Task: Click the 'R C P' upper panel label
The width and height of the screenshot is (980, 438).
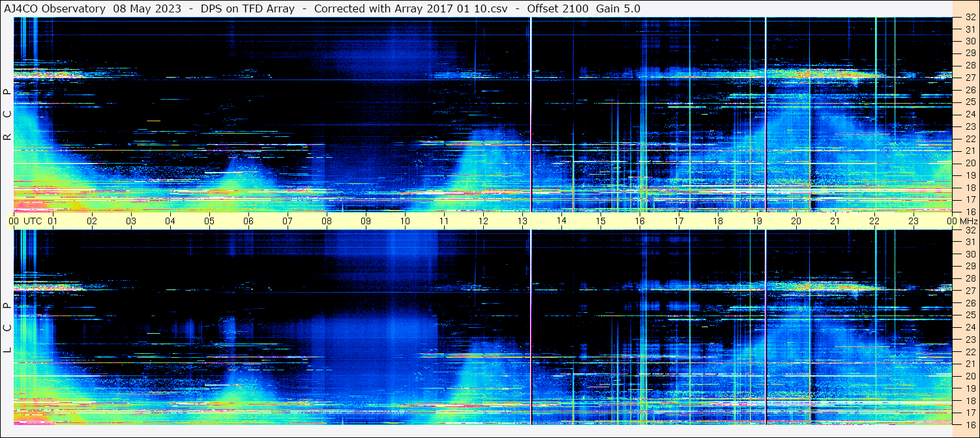Action: pos(8,114)
